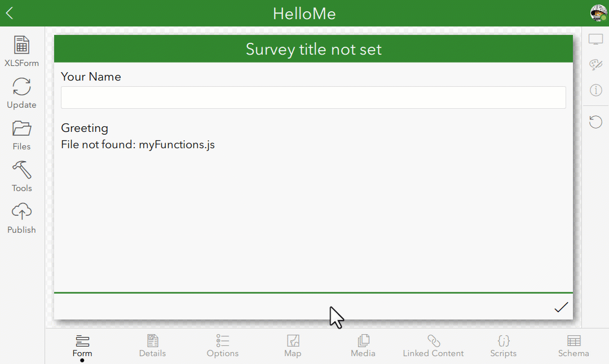Image resolution: width=609 pixels, height=364 pixels.
Task: Go back with the left arrow
Action: [x=9, y=12]
